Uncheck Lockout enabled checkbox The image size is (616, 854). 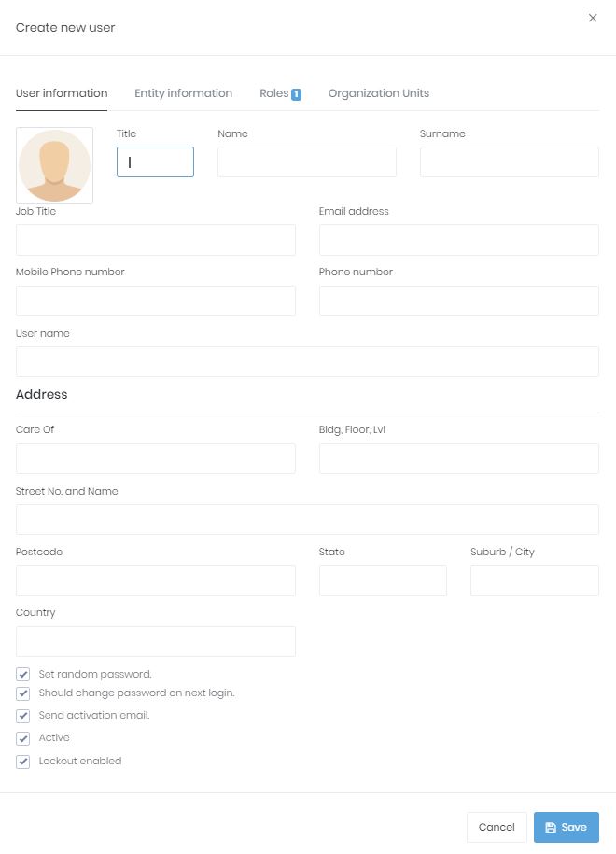point(23,762)
